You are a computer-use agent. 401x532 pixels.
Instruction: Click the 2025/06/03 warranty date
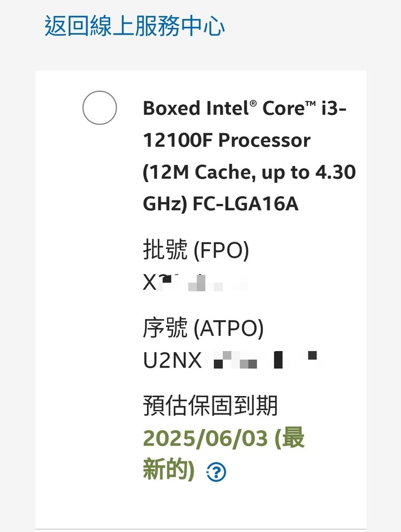pyautogui.click(x=206, y=438)
